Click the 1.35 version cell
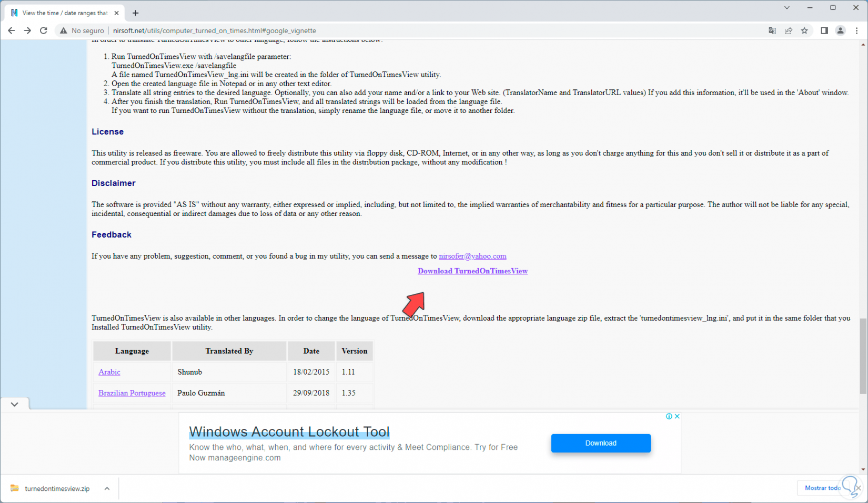The height and width of the screenshot is (503, 868). pyautogui.click(x=355, y=393)
